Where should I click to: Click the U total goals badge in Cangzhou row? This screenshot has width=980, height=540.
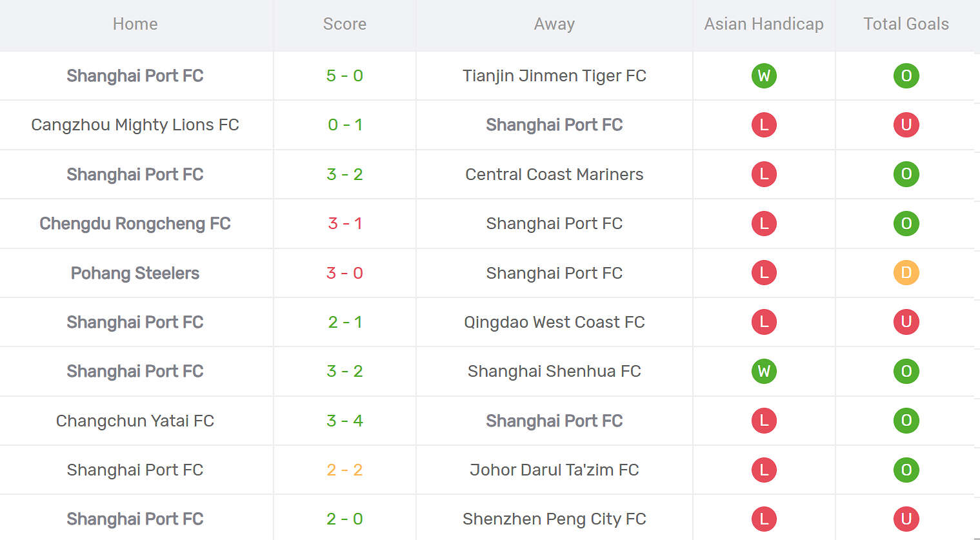point(906,125)
